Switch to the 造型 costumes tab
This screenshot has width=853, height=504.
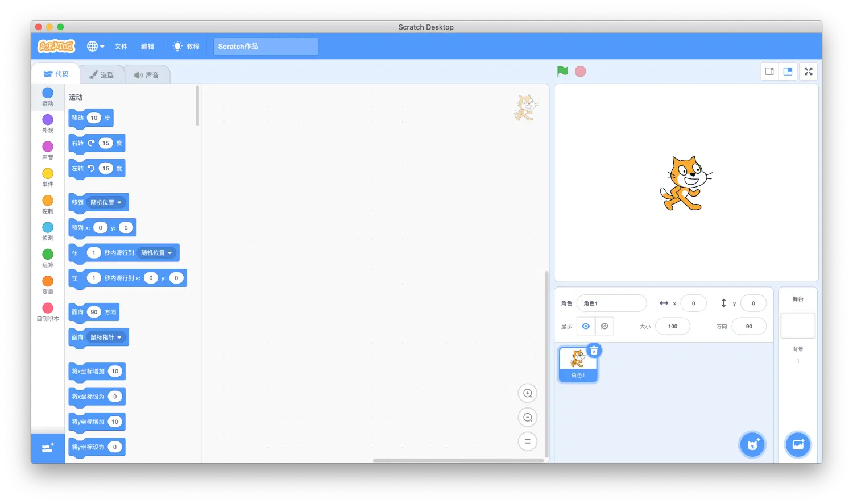click(102, 75)
